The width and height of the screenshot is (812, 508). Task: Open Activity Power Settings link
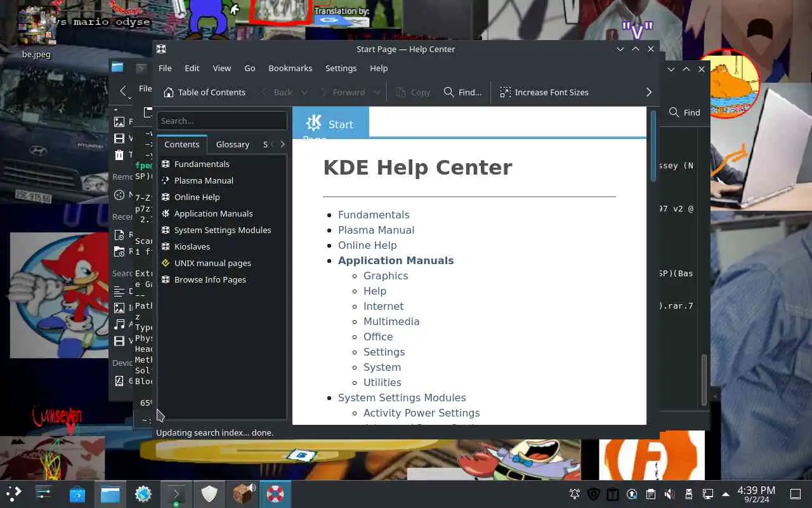pos(422,413)
